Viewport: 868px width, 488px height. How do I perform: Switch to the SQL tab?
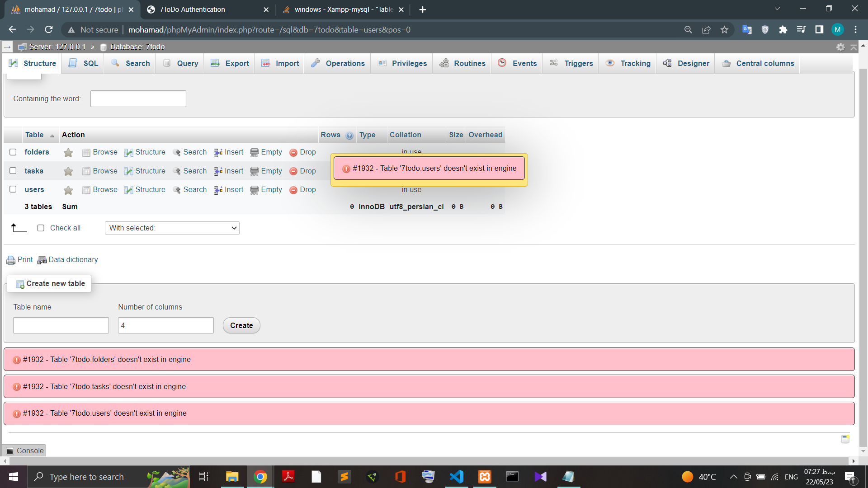pos(84,64)
